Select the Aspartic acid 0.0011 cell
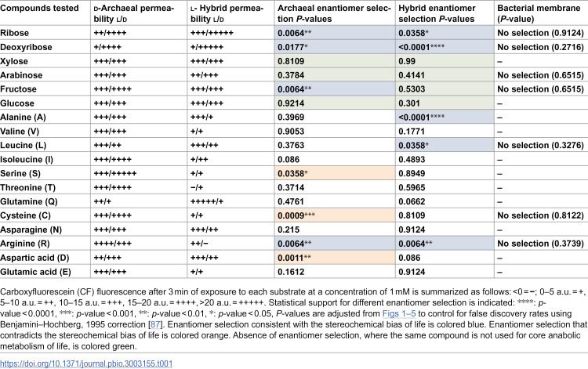The height and width of the screenshot is (369, 588). click(335, 258)
